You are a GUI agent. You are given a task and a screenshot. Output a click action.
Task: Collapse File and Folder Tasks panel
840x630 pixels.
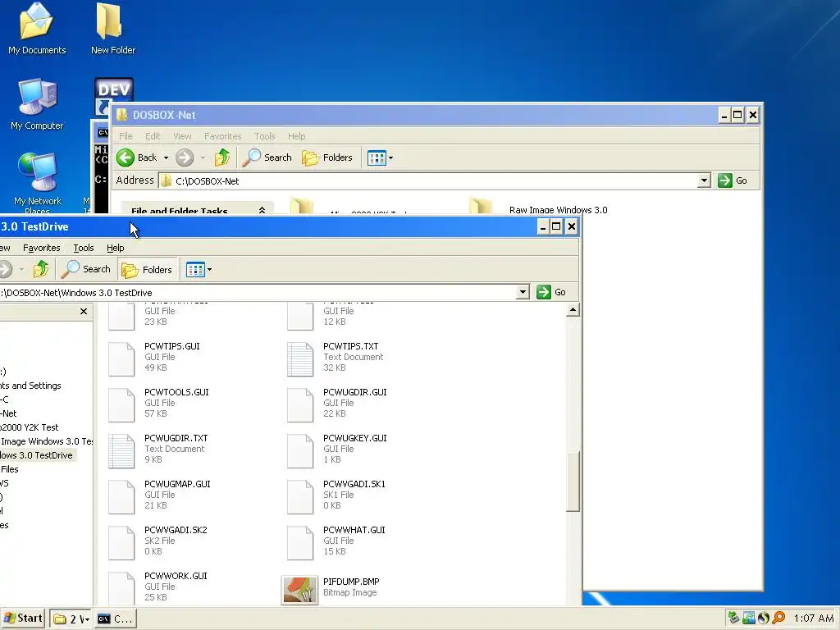click(x=262, y=211)
